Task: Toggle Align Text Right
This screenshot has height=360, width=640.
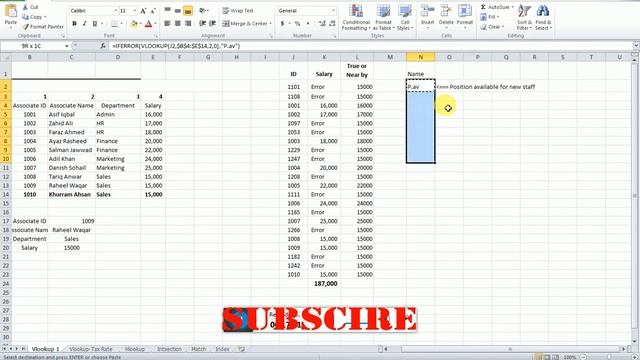Action: [188, 24]
